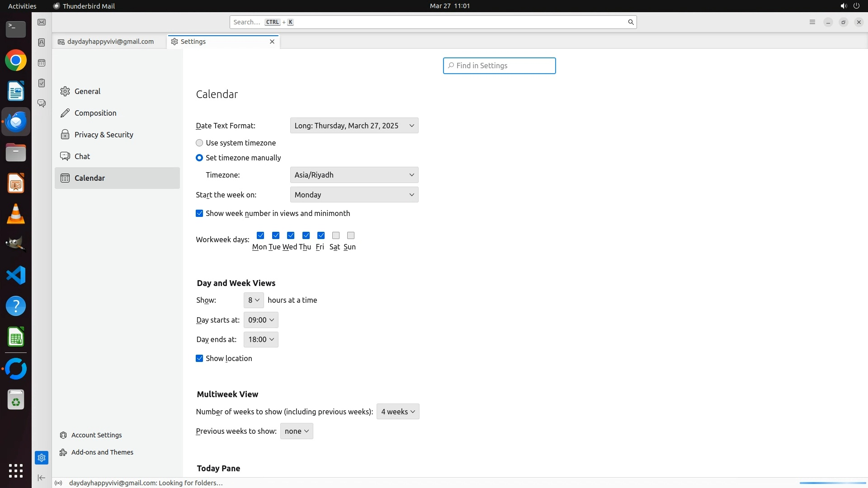Open the Calendar space icon in sidebar

click(x=42, y=63)
